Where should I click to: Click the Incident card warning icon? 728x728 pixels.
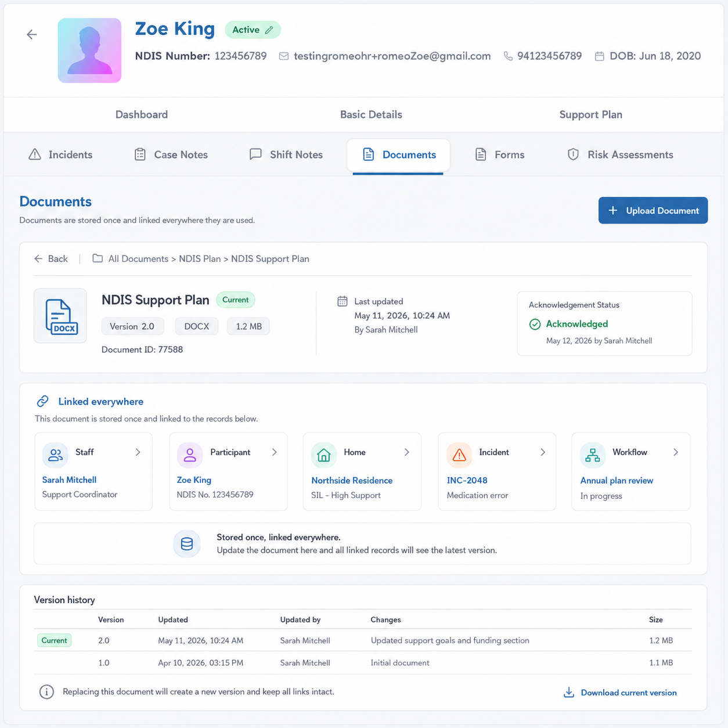(x=459, y=455)
